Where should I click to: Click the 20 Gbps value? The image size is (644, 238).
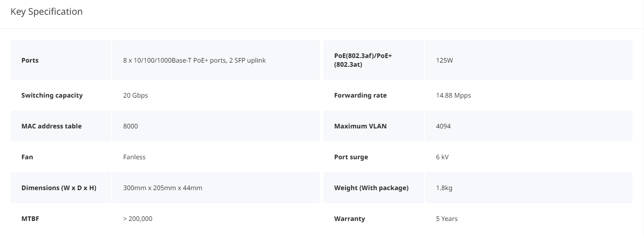[136, 95]
